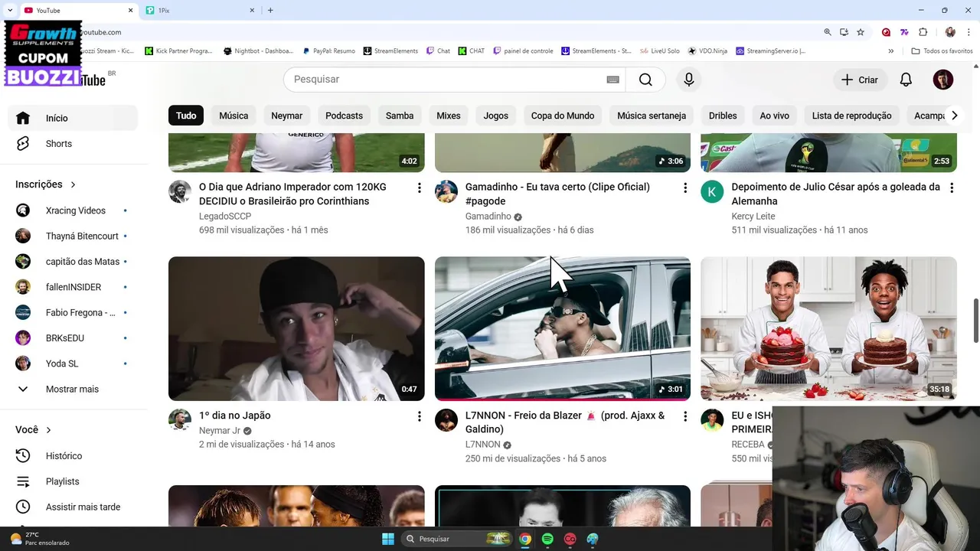Click LegadoSCCP channel avatar

180,191
